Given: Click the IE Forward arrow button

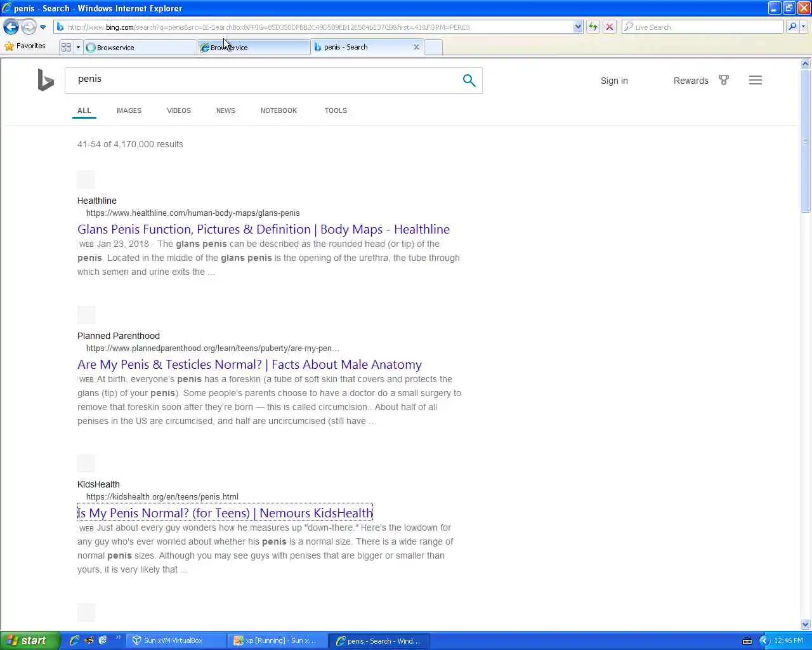Looking at the screenshot, I should [29, 27].
